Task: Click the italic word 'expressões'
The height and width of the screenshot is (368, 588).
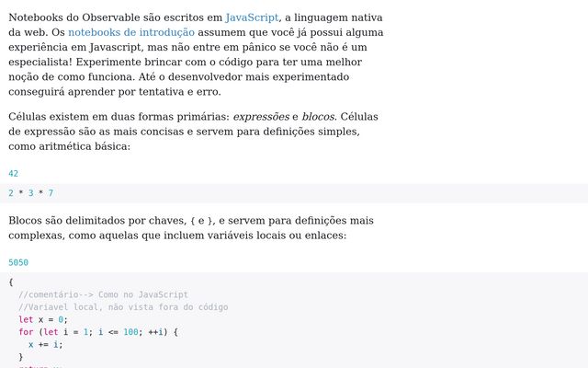Action: coord(261,117)
